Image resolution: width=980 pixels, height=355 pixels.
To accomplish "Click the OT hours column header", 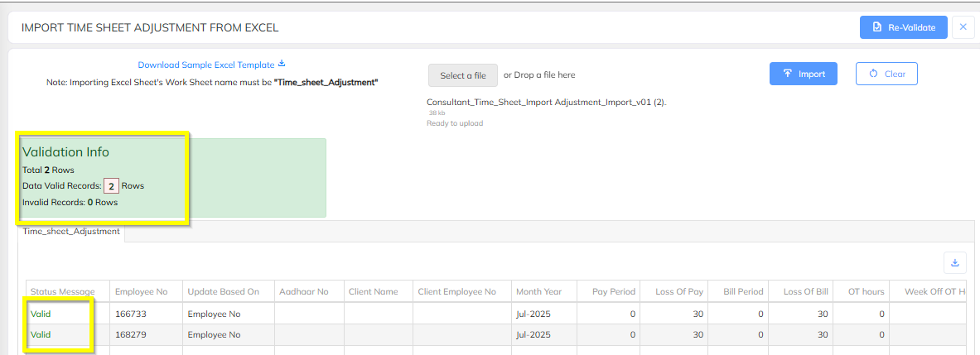I will pyautogui.click(x=866, y=291).
